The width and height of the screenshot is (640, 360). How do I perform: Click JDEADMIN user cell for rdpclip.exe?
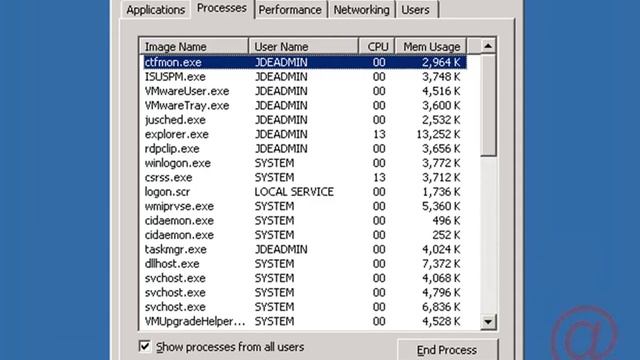click(281, 149)
